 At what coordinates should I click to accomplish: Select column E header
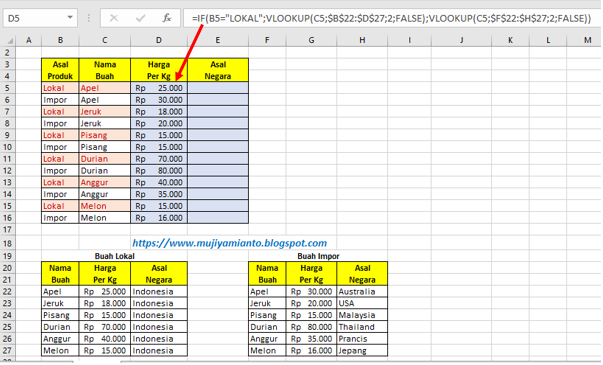[x=218, y=40]
